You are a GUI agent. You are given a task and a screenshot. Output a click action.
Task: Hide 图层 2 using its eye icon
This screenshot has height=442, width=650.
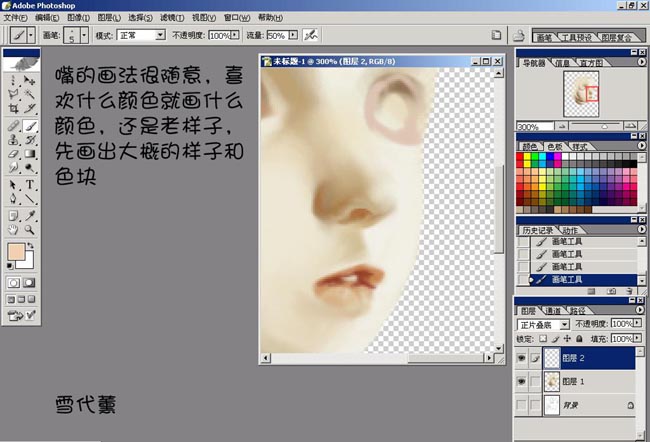[x=523, y=355]
